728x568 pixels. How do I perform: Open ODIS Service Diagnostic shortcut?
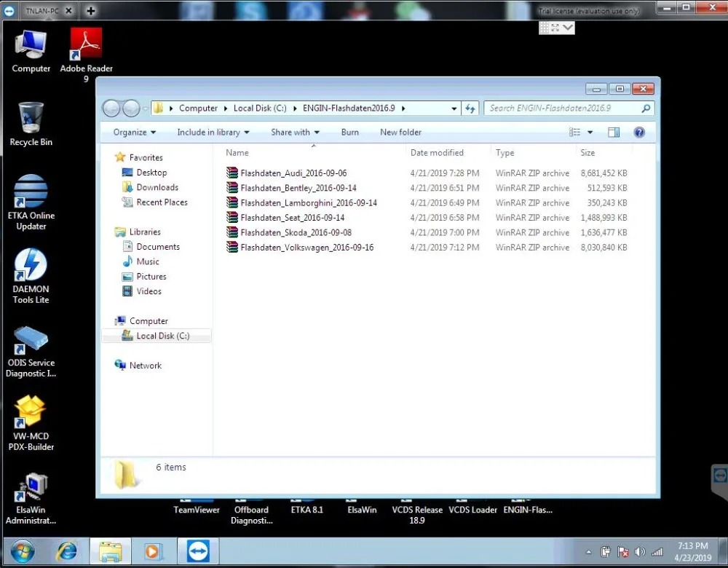pos(31,352)
